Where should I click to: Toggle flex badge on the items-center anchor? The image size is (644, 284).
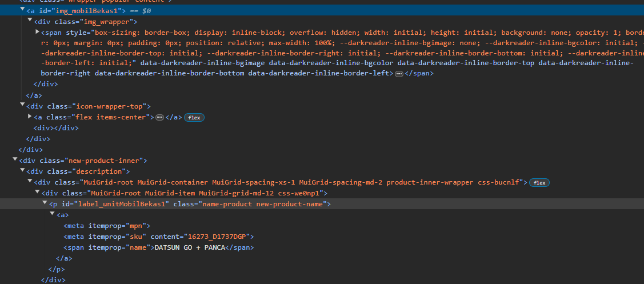[194, 117]
